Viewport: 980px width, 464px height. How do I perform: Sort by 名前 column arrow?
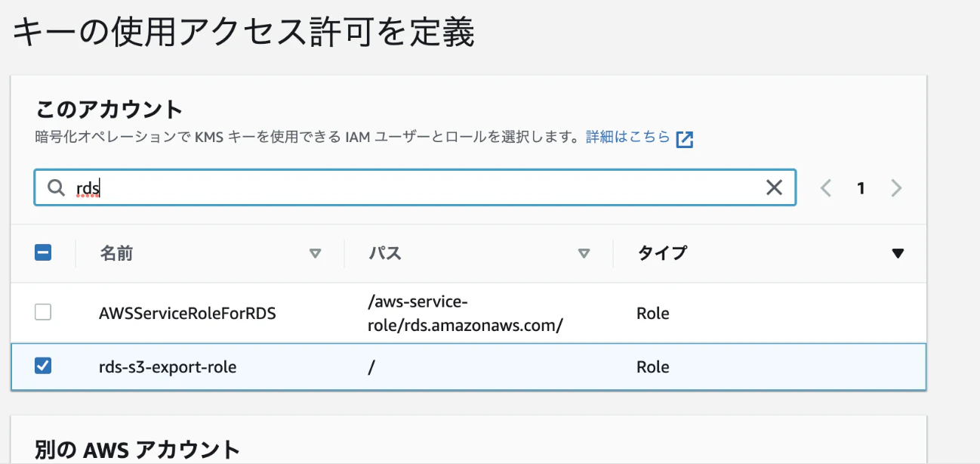(x=316, y=254)
